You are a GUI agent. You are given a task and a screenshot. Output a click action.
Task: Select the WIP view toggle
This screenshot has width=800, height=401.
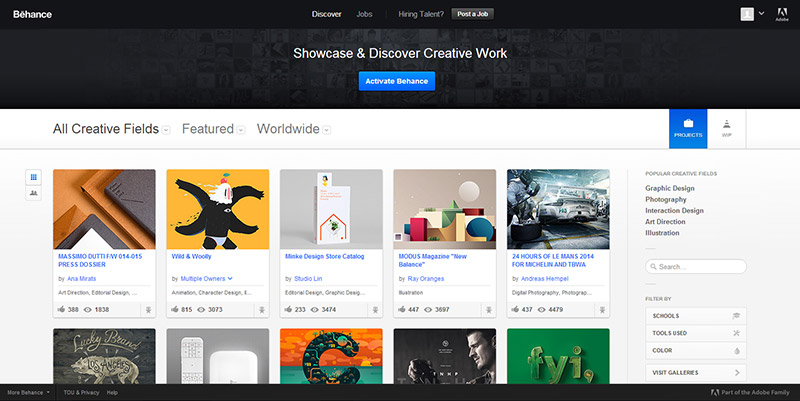click(x=726, y=128)
